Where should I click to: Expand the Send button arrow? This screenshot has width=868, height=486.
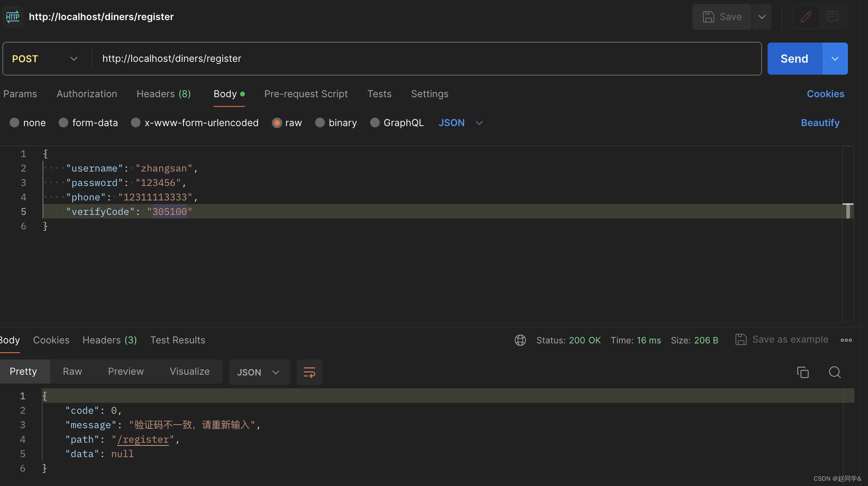[x=835, y=59]
